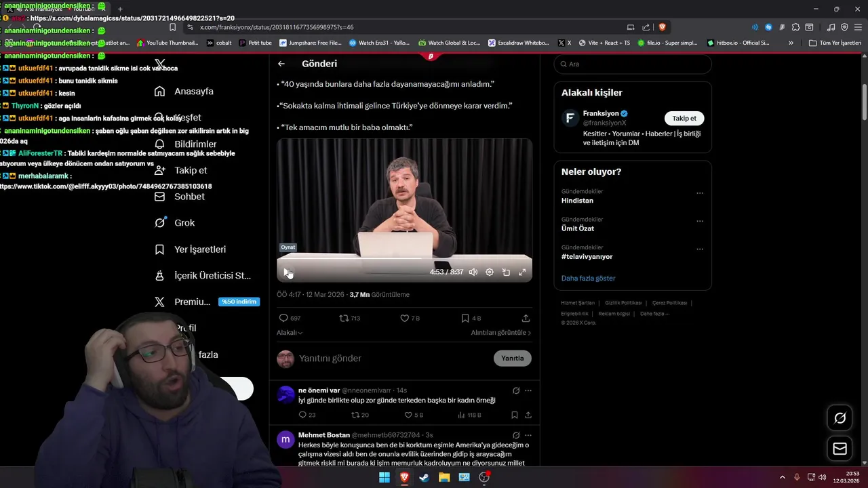Image resolution: width=868 pixels, height=488 pixels.
Task: Open Windows Start menu
Action: tap(384, 477)
